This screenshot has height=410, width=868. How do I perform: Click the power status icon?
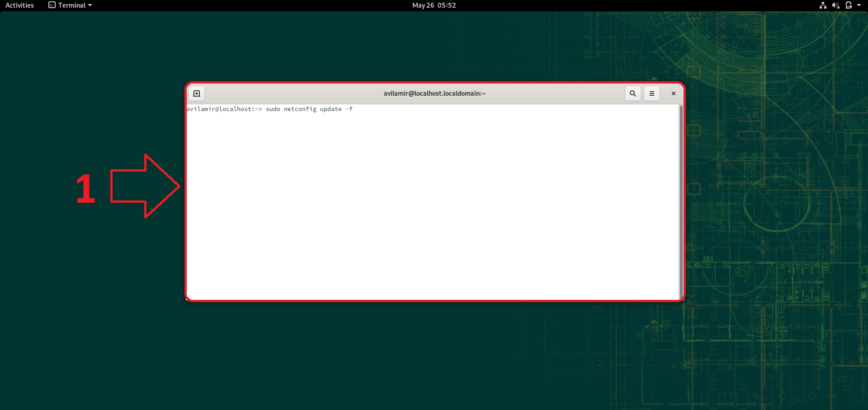(849, 5)
